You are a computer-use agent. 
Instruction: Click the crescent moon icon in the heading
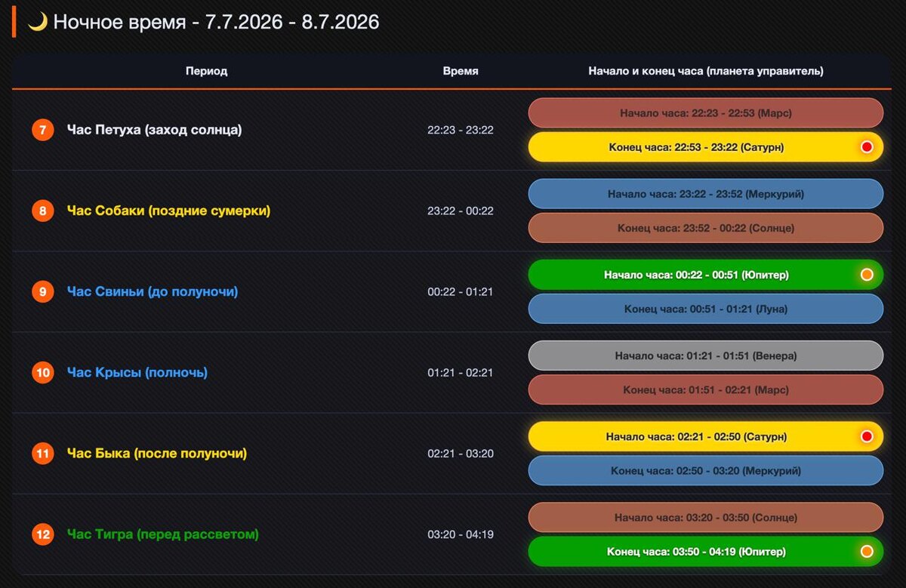(38, 22)
